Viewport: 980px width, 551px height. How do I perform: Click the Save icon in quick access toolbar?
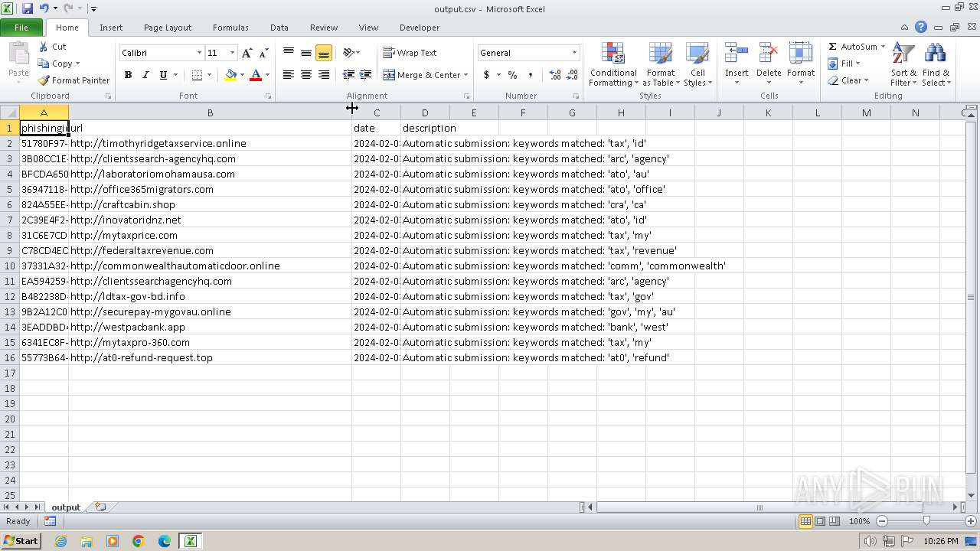tap(28, 8)
